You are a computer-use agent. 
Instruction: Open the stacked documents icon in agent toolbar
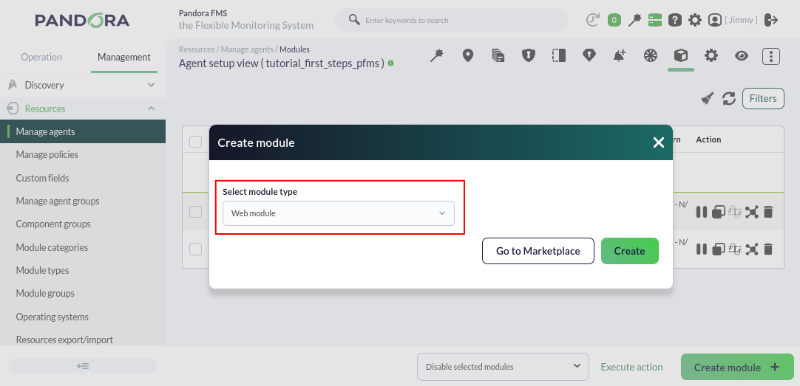(x=498, y=56)
